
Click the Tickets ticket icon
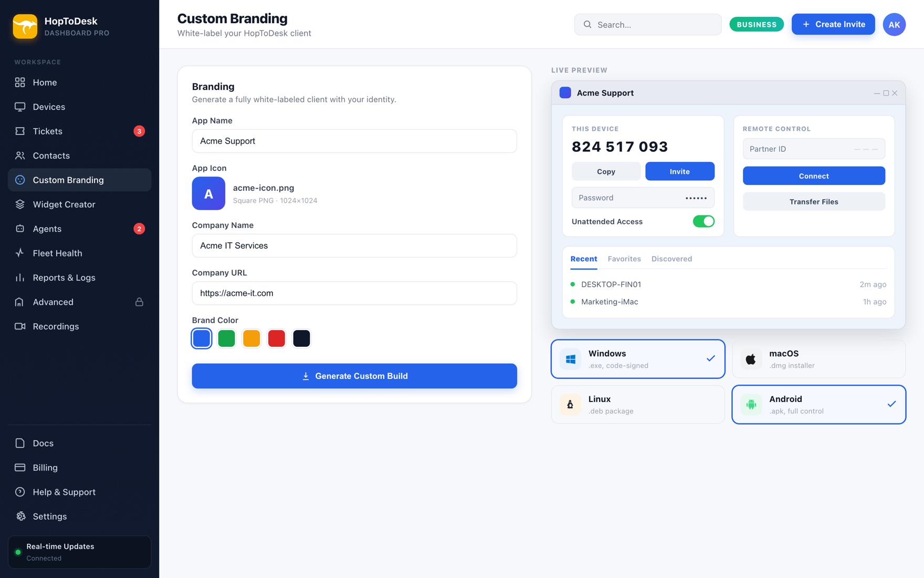20,131
